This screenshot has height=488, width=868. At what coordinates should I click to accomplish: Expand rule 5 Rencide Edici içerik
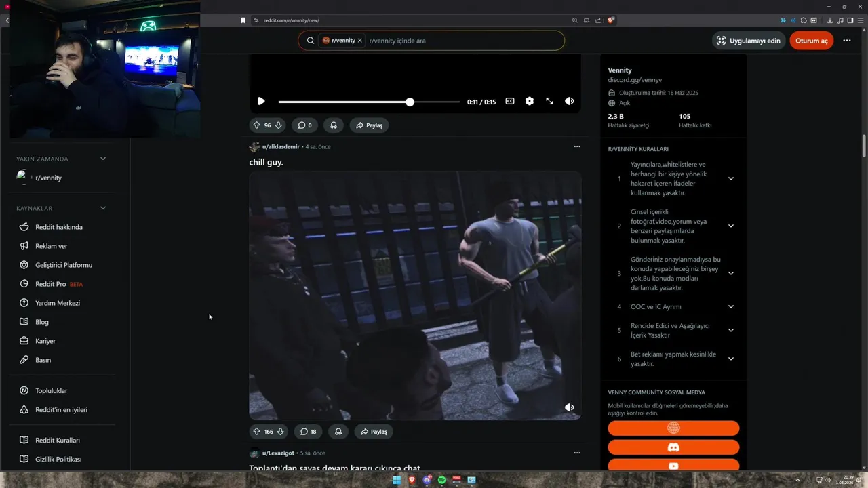(731, 330)
